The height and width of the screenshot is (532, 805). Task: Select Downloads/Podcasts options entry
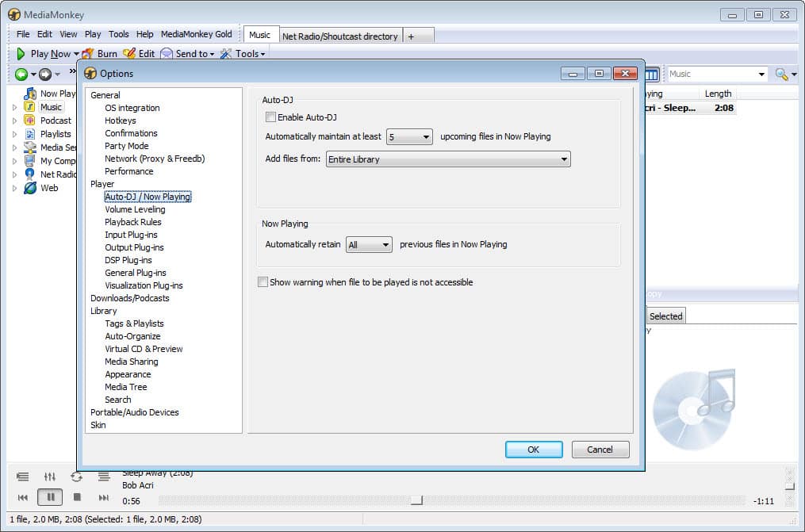[130, 298]
